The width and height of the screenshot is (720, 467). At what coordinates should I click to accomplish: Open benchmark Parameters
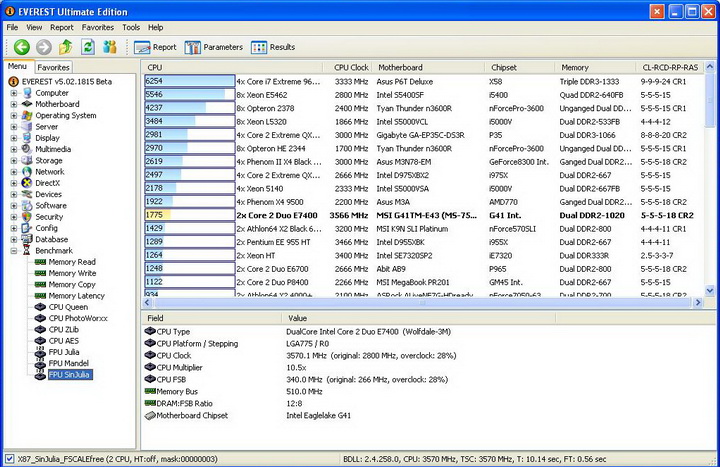click(x=214, y=47)
